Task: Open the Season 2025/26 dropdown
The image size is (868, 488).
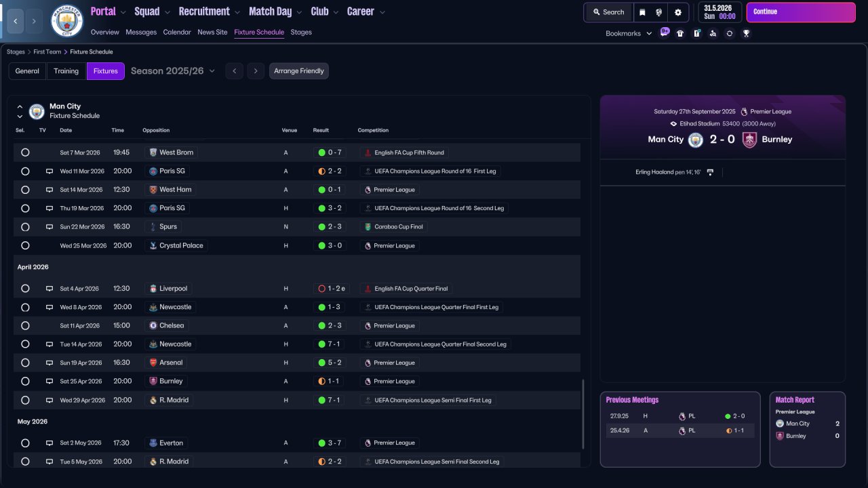Action: pos(173,71)
